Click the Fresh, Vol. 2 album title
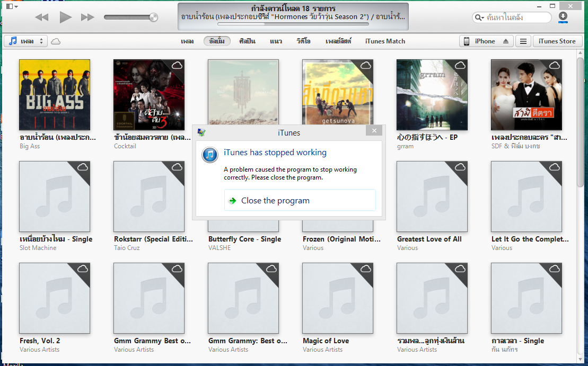The image size is (588, 366). point(40,341)
